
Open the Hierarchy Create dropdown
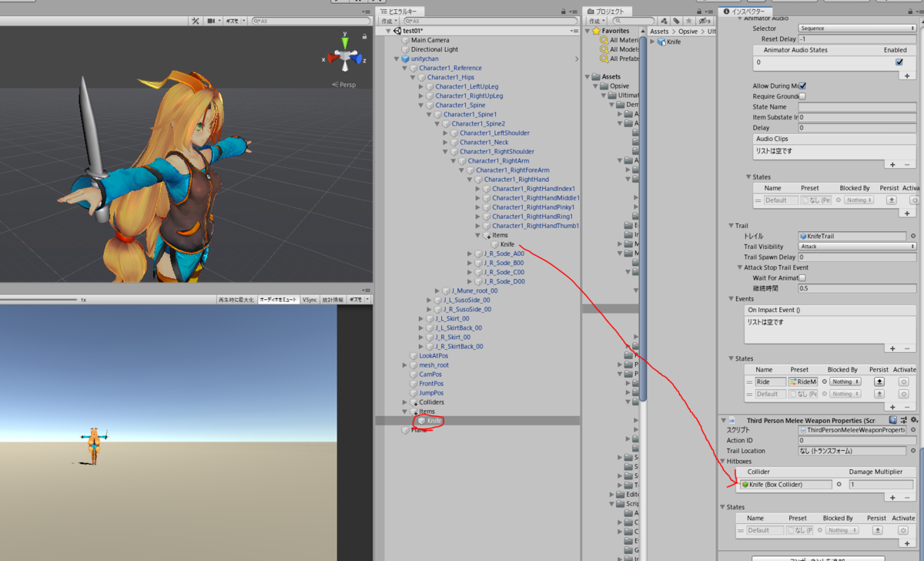point(390,21)
